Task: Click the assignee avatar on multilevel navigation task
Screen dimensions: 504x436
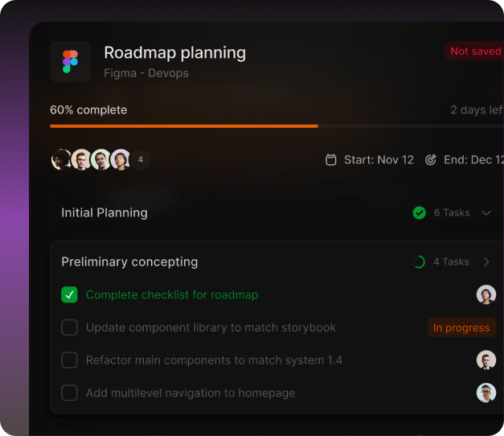Action: coord(486,393)
